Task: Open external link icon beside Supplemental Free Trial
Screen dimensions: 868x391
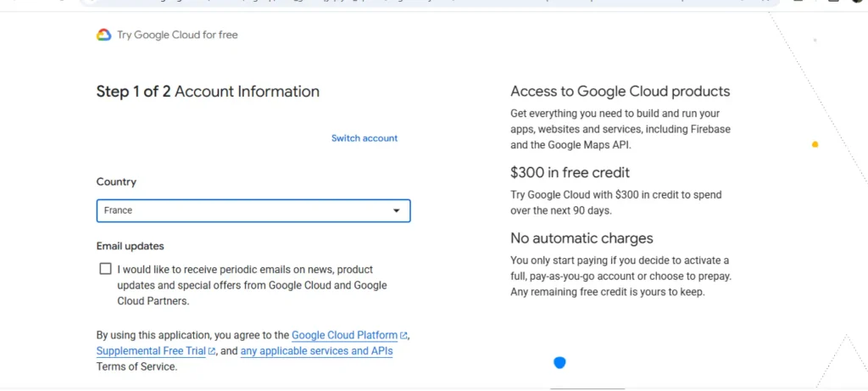Action: 212,351
